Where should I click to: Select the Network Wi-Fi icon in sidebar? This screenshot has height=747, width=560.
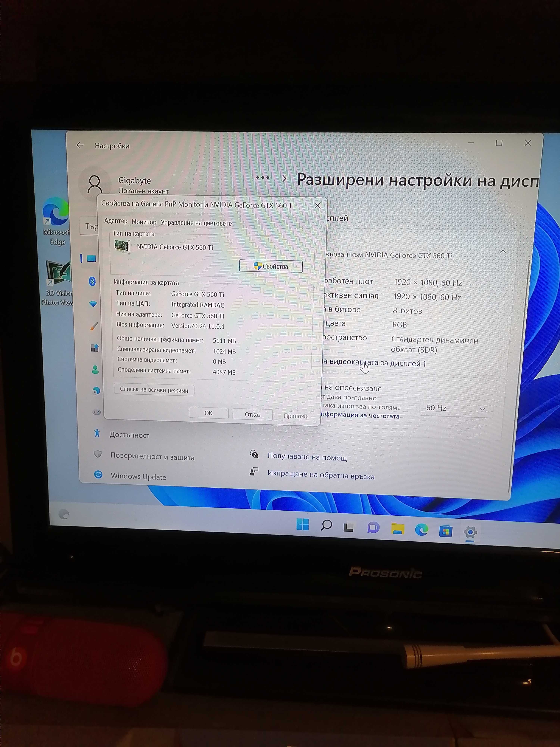pos(93,304)
